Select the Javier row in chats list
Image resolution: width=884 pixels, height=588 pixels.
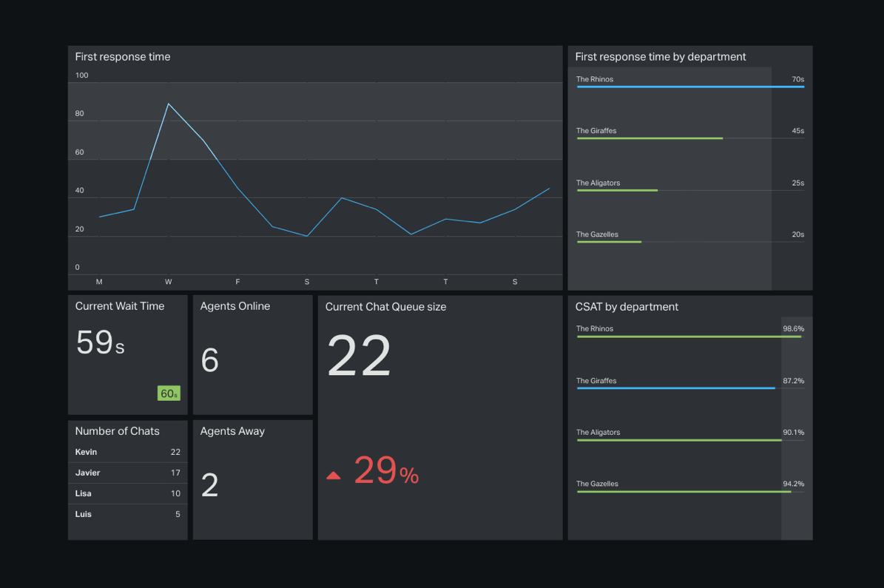pos(128,473)
